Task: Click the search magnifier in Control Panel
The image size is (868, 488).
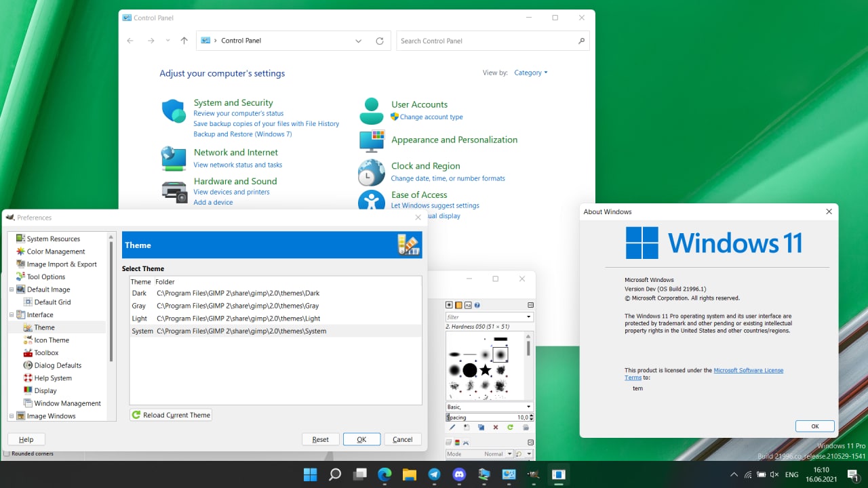Action: coord(581,41)
